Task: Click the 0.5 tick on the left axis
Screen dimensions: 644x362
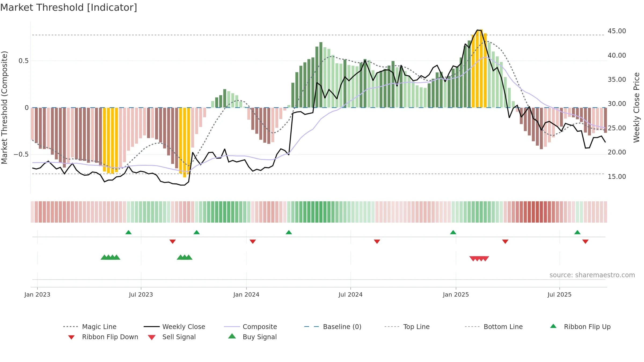Action: coord(24,61)
